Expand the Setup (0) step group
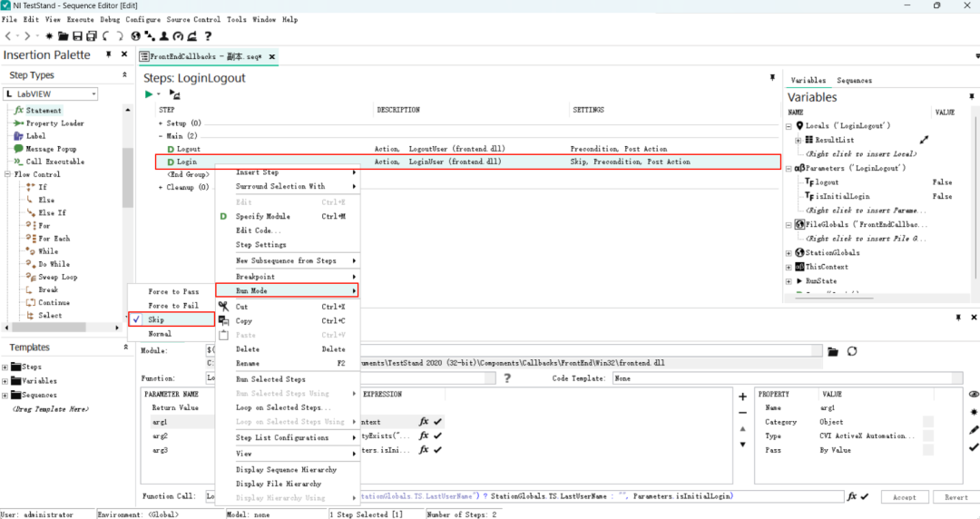 coord(161,123)
